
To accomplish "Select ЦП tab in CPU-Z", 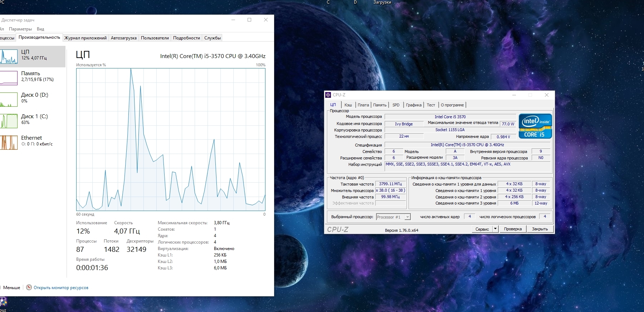I will tap(333, 105).
